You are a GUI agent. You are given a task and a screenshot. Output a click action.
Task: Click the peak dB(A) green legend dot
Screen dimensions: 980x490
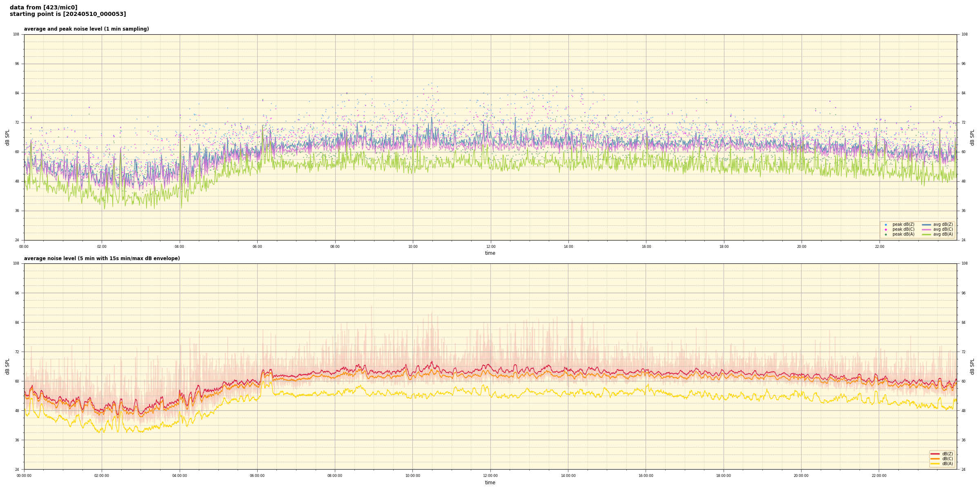(886, 234)
